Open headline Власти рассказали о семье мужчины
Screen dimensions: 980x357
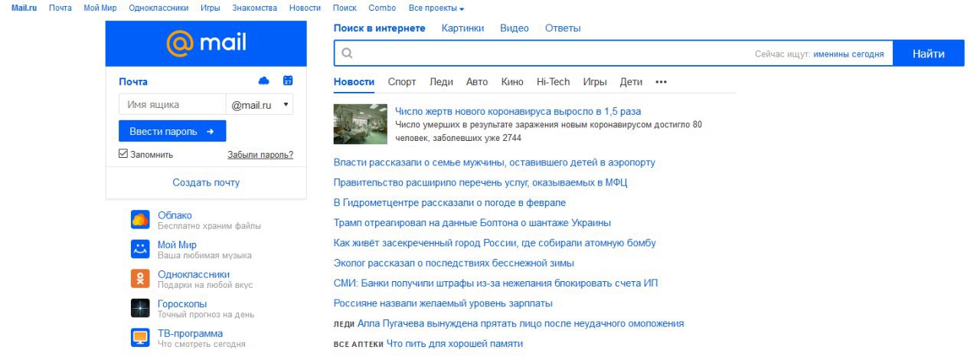495,162
